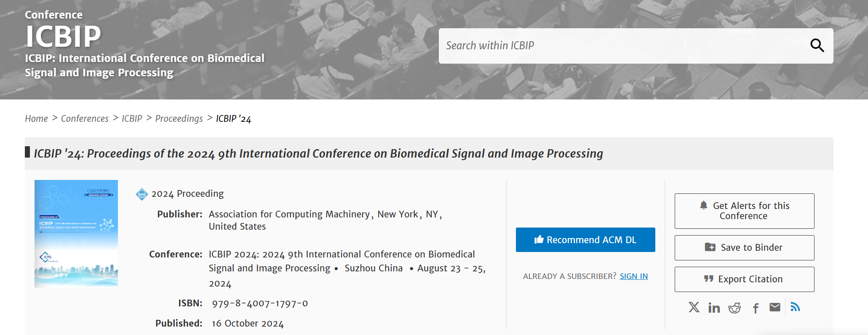Click the search magnifier icon
Viewport: 868px width, 335px height.
tap(817, 46)
